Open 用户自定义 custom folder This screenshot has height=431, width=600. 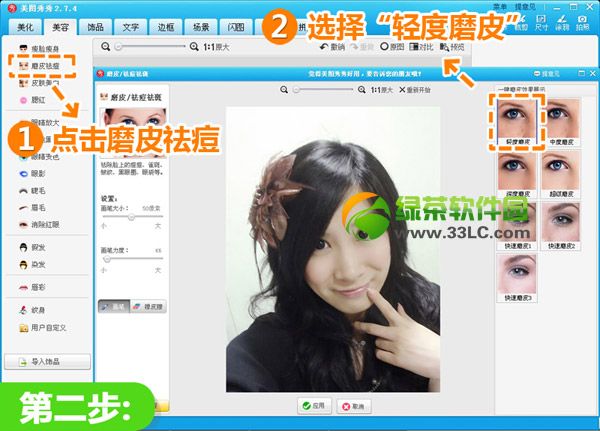[x=43, y=328]
